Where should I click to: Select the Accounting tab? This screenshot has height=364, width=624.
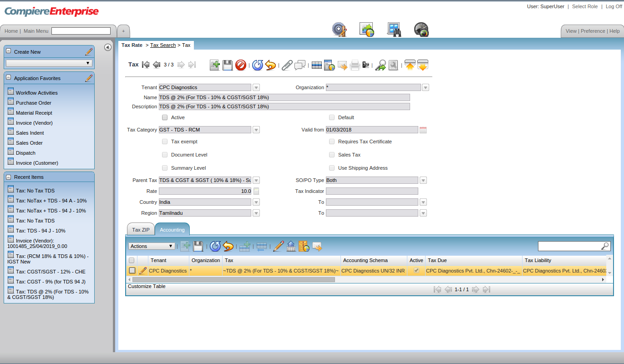pos(172,230)
